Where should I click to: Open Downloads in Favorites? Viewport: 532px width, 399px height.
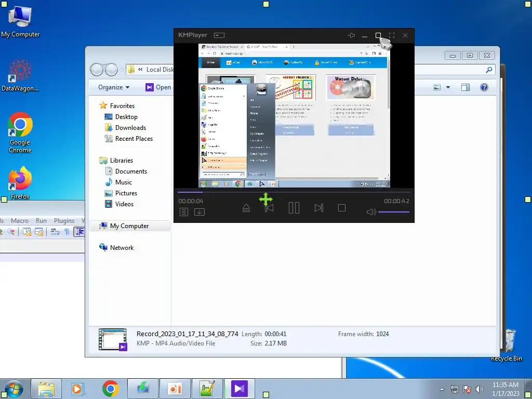coord(130,128)
